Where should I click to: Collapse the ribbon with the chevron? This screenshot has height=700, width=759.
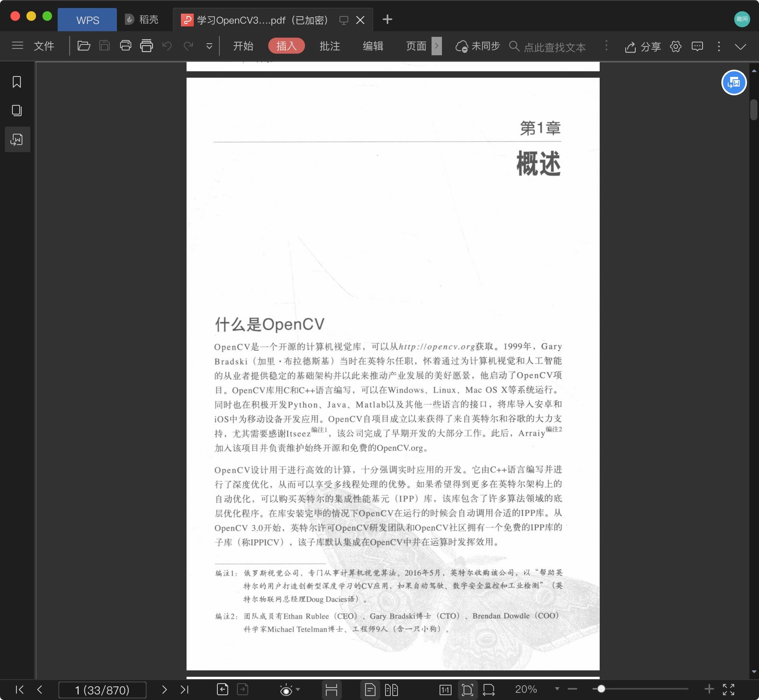(x=741, y=47)
